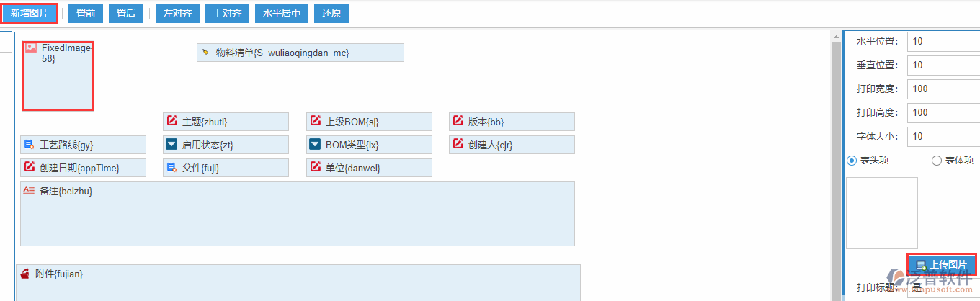Select the 父件{fuji} field label
980x301 pixels.
click(x=200, y=168)
